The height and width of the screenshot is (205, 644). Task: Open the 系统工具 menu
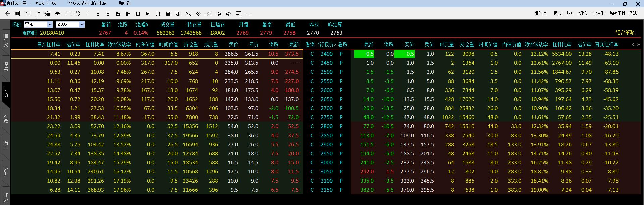tap(617, 13)
